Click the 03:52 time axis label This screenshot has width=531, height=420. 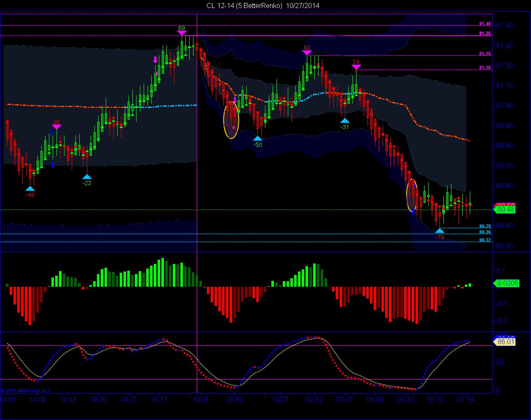point(314,399)
